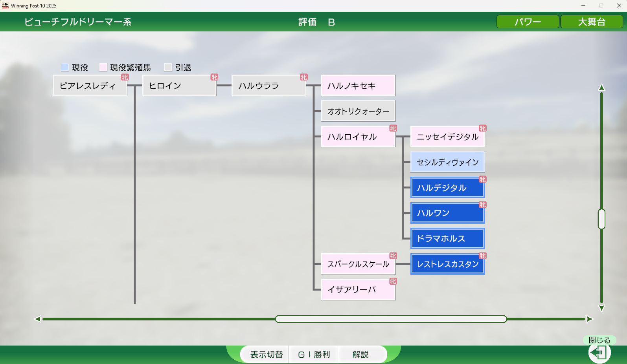Screen dimensions: 627x364
Task: Select the ハルノキセキ horse node
Action: click(358, 86)
